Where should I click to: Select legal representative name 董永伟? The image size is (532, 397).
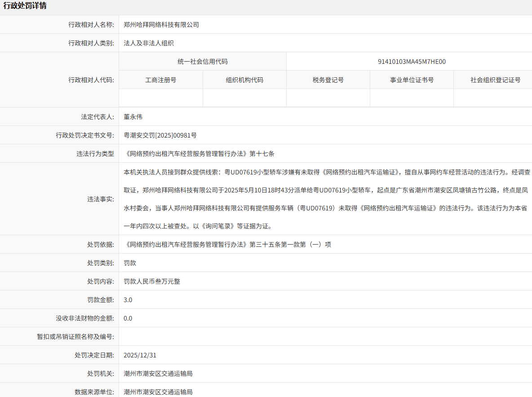[133, 116]
